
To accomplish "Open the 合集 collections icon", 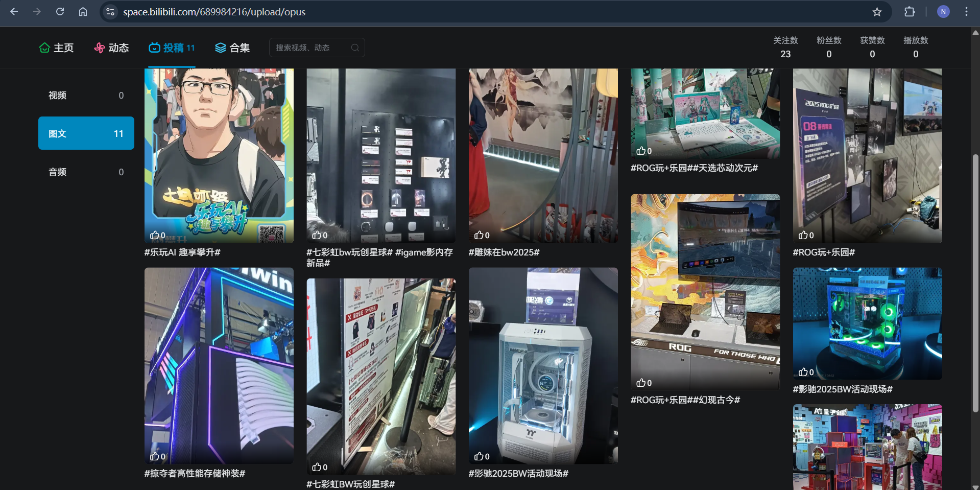I will (220, 47).
